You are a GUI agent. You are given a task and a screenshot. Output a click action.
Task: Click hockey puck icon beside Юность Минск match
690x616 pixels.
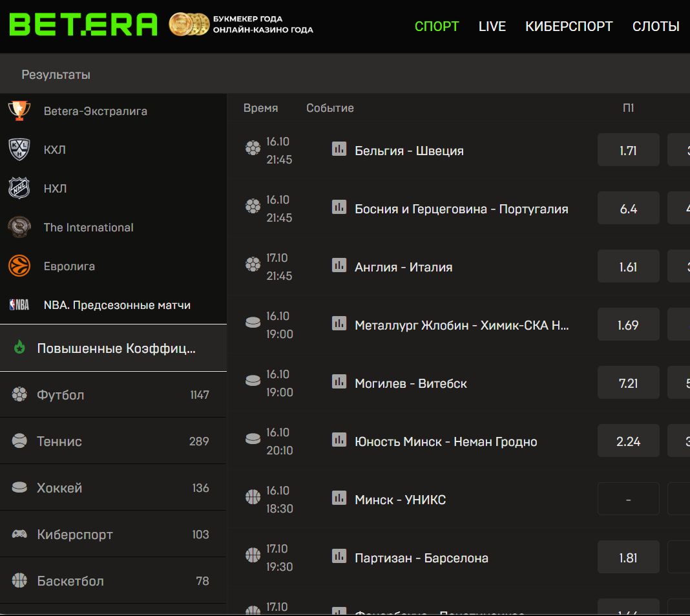point(253,438)
